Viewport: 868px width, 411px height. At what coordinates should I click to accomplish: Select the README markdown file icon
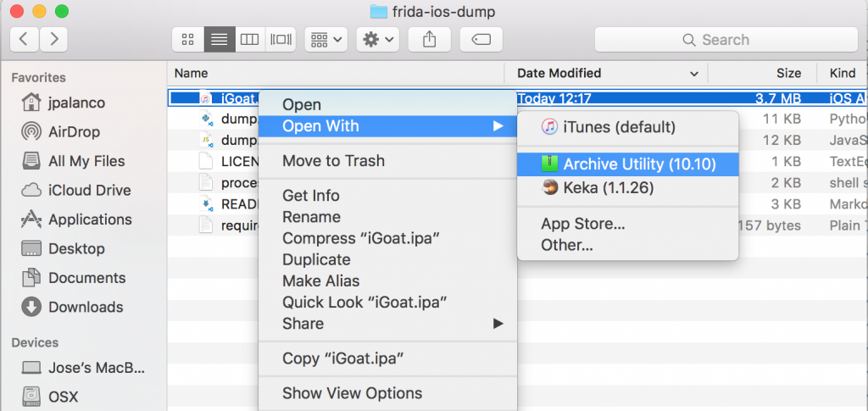click(205, 204)
